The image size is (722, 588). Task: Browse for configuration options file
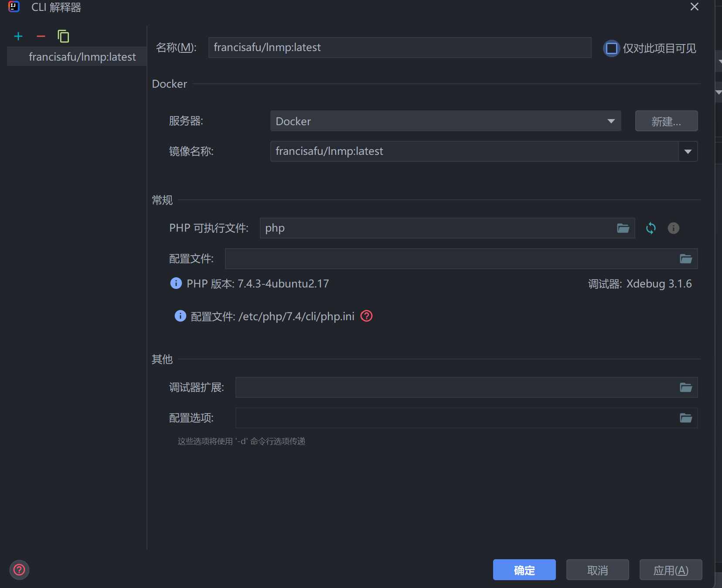pyautogui.click(x=686, y=417)
